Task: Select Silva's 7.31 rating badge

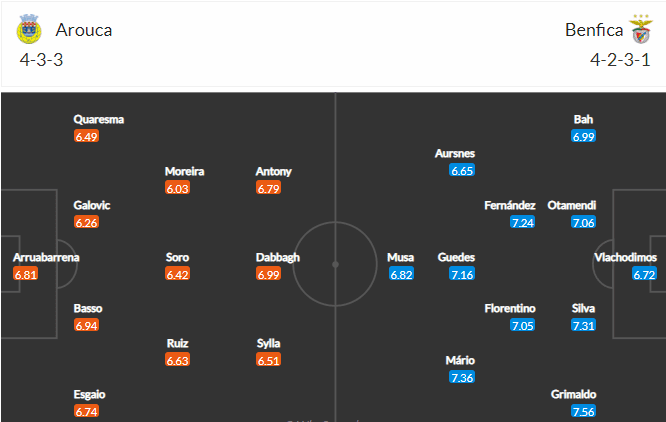Action: (584, 326)
